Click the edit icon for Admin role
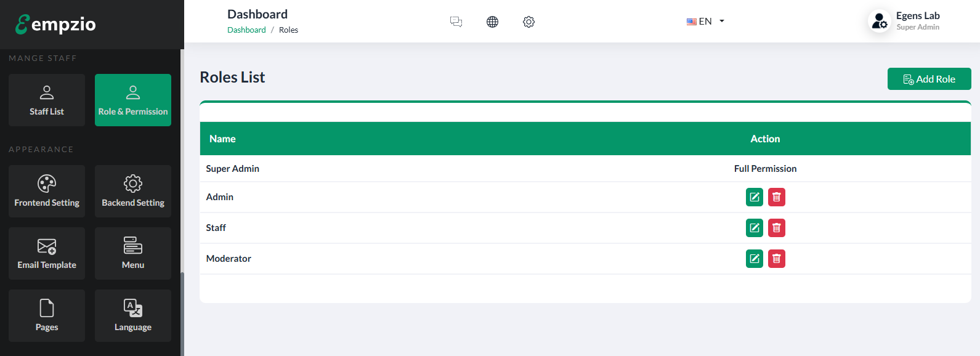980x356 pixels. (754, 197)
